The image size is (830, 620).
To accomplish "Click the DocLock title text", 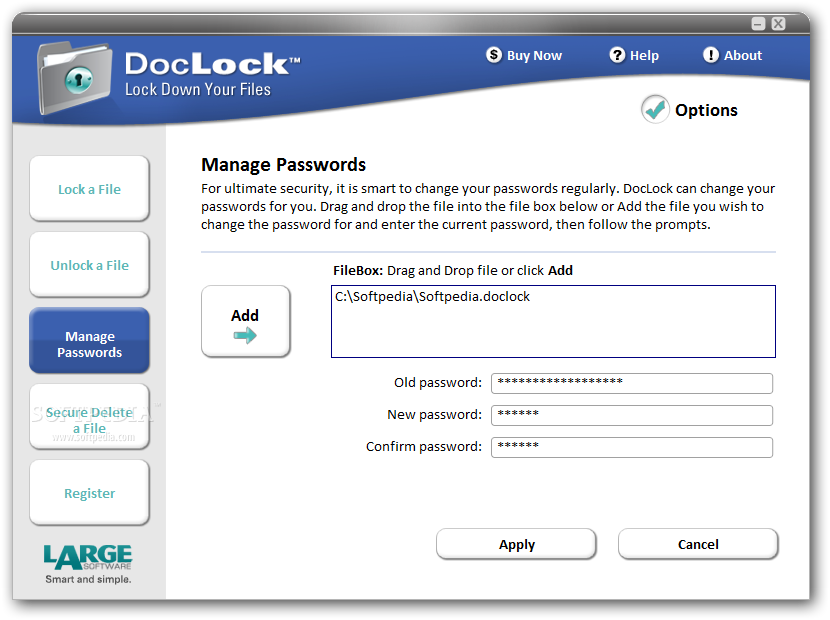I will (213, 64).
